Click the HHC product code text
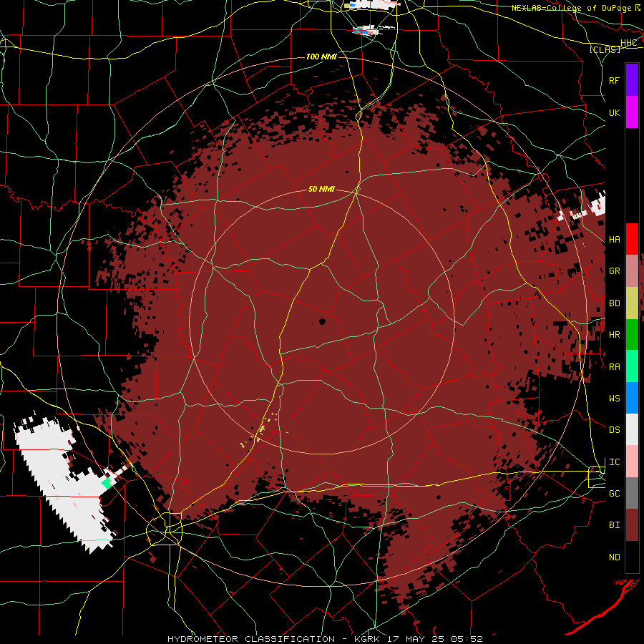This screenshot has width=644, height=644. [628, 42]
